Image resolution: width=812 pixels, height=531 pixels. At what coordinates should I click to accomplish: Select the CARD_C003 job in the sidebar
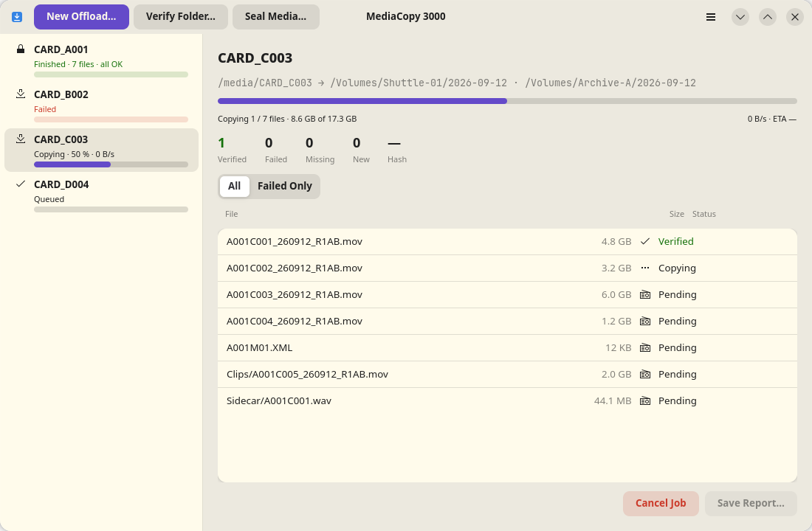(102, 150)
